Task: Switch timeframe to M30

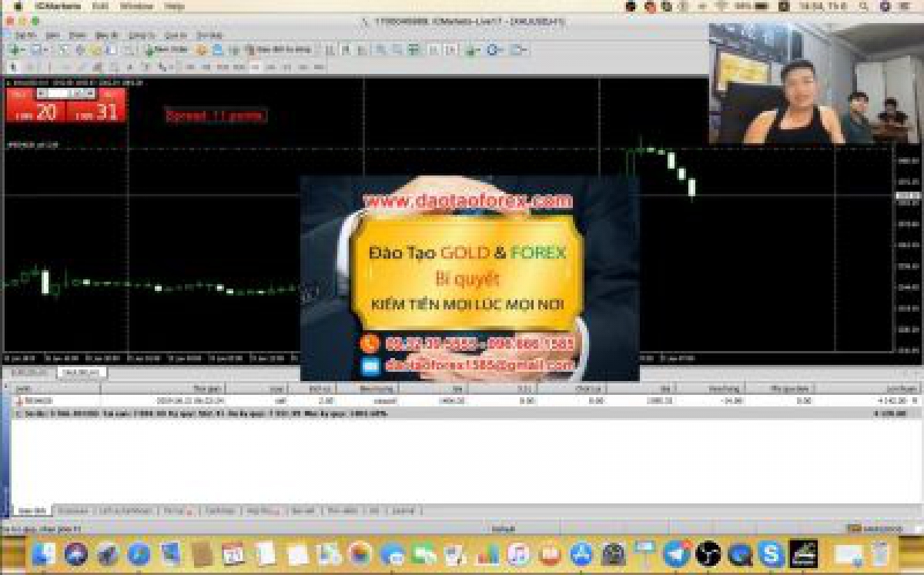Action: coord(238,67)
